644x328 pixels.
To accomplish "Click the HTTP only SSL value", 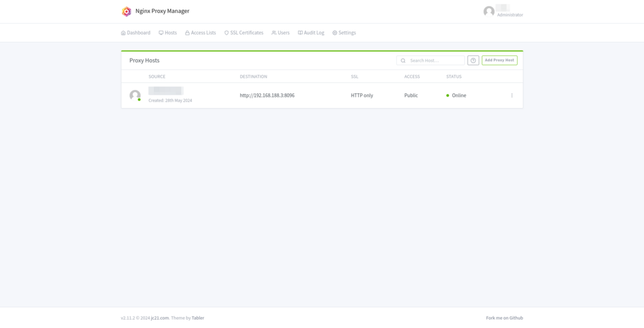I will [x=362, y=96].
